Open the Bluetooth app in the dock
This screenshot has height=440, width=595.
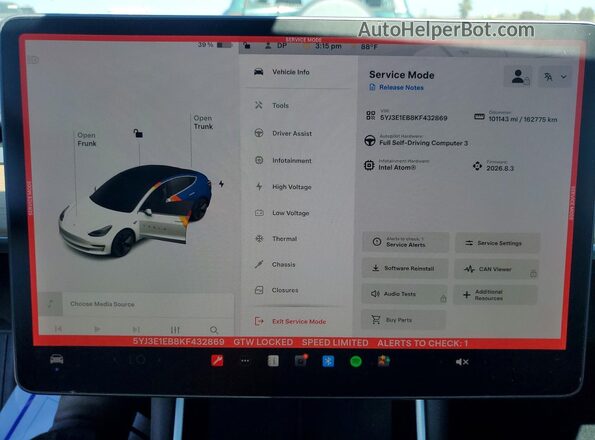(328, 361)
